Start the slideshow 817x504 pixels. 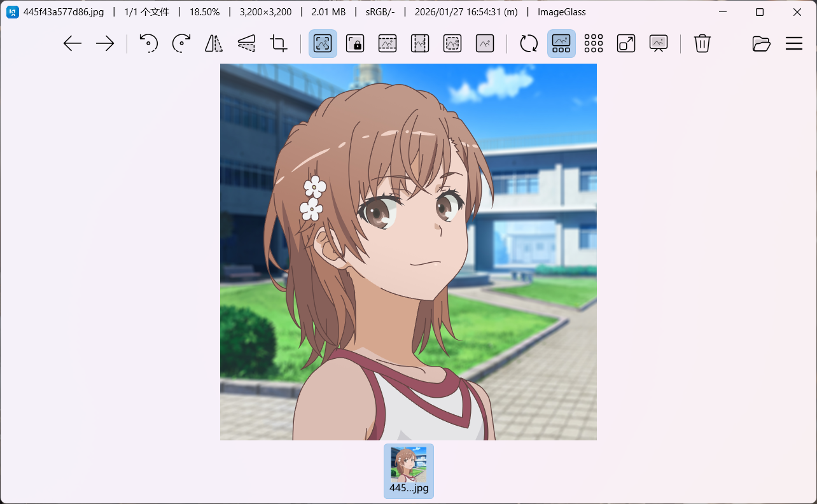(659, 44)
